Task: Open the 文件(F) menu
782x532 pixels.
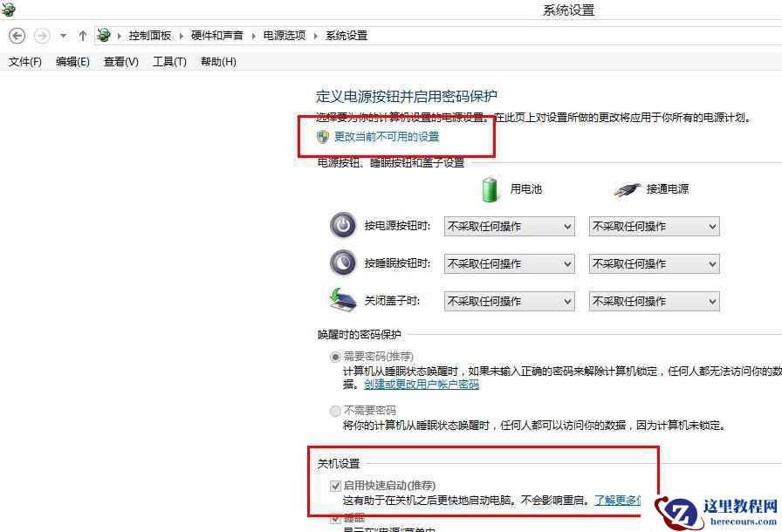Action: (23, 61)
